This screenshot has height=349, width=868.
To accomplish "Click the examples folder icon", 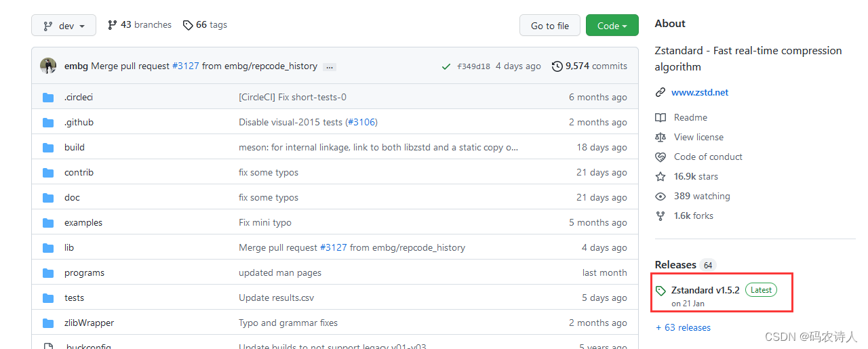I will click(48, 223).
